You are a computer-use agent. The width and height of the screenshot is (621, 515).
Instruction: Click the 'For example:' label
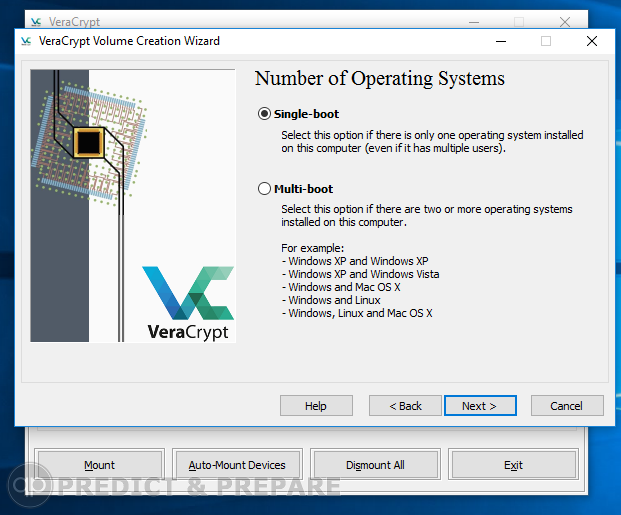tap(312, 248)
